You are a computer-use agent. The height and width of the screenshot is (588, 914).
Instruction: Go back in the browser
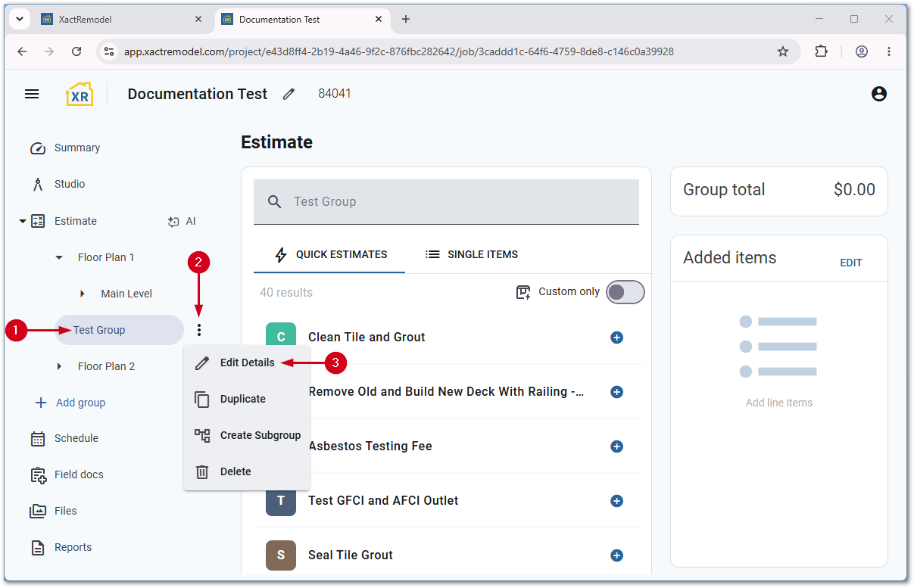[22, 51]
